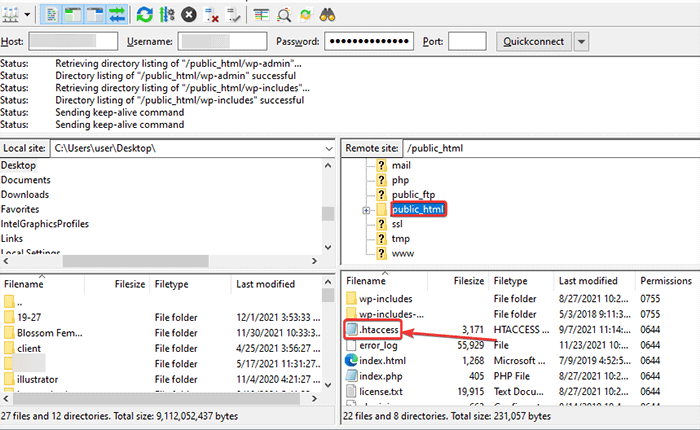
Task: Sort remote files by Last modified column
Action: tap(588, 283)
